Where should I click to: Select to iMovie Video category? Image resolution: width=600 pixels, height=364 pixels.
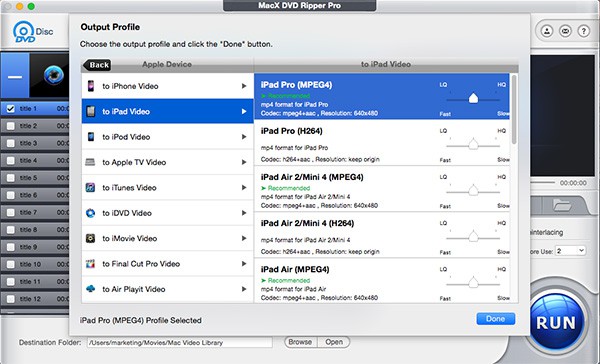(x=167, y=238)
